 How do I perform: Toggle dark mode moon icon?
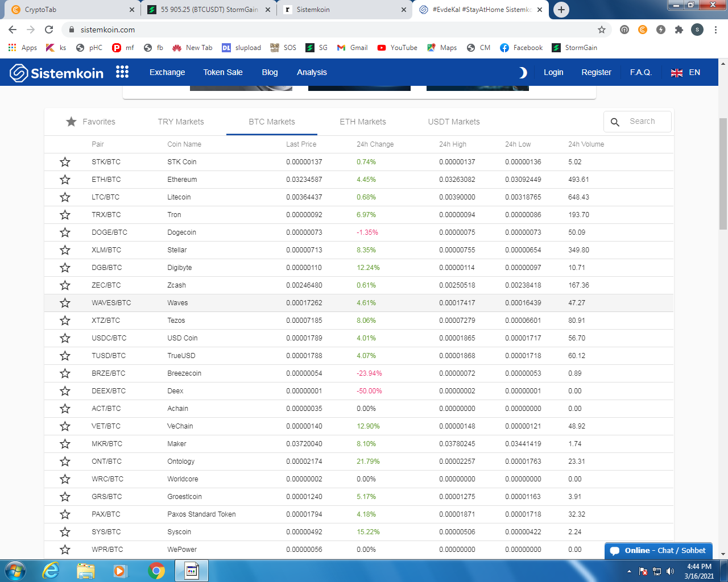523,72
